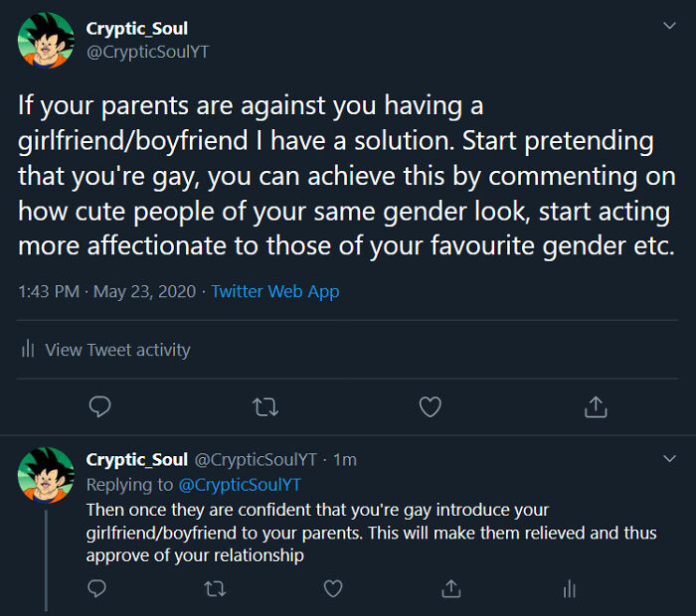Viewport: 696px width, 616px height.
Task: Open the Cryptic_Soul display name on the main tweet
Action: click(137, 29)
